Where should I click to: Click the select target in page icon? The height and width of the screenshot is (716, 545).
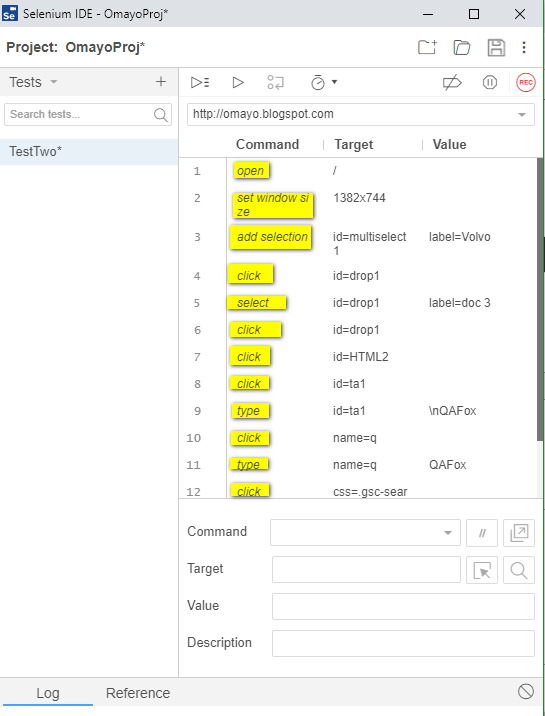(x=482, y=570)
